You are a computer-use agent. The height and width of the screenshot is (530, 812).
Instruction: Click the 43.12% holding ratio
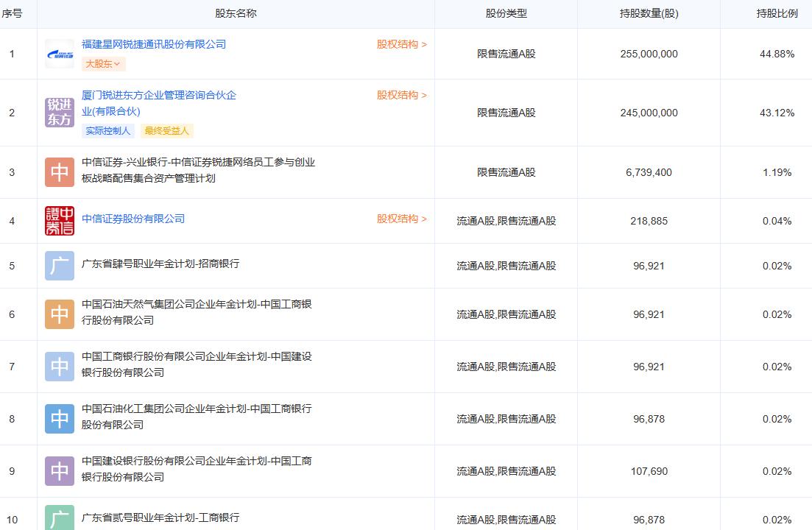[x=777, y=113]
